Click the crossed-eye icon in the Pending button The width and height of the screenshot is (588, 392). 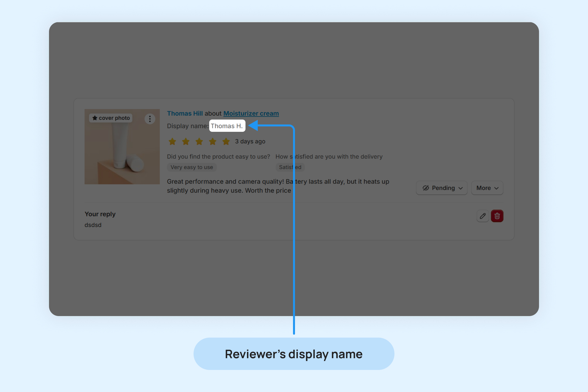tap(426, 188)
